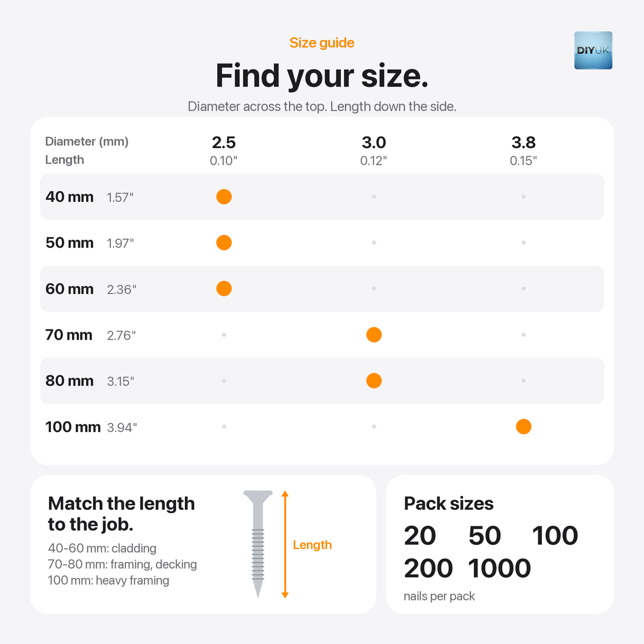Choose the 1000 nails pack size
The width and height of the screenshot is (644, 644).
point(500,568)
